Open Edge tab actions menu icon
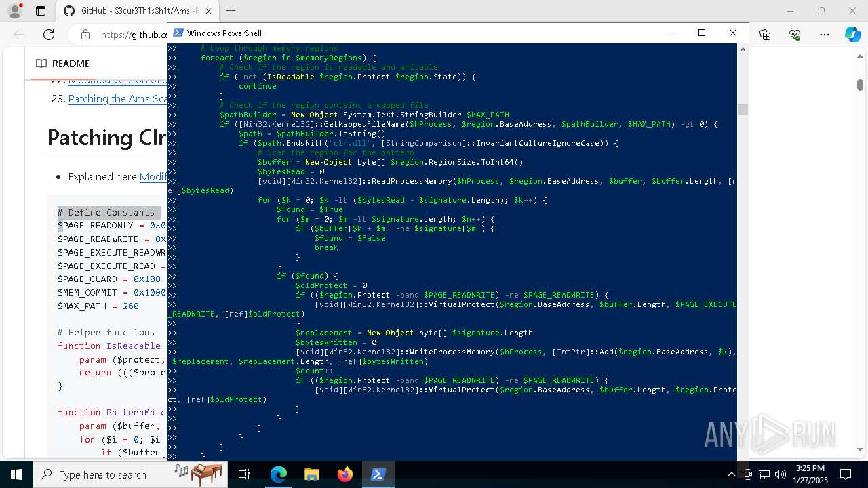This screenshot has height=488, width=868. 41,11
